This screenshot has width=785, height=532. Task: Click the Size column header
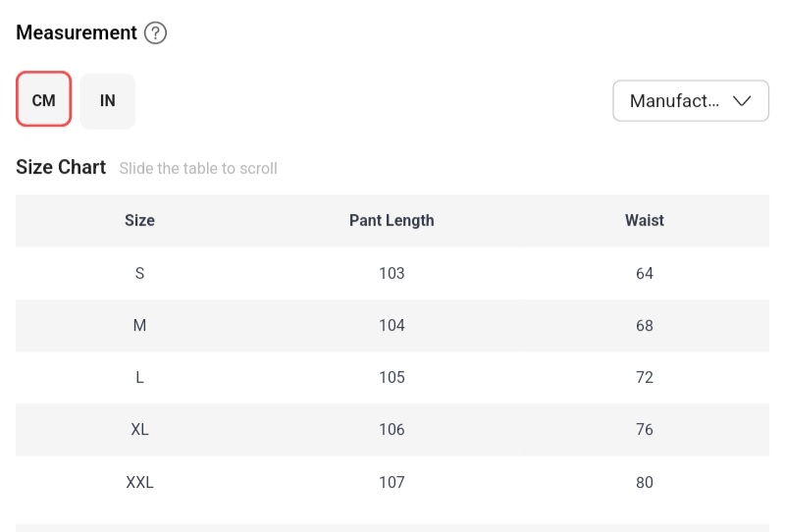[139, 221]
